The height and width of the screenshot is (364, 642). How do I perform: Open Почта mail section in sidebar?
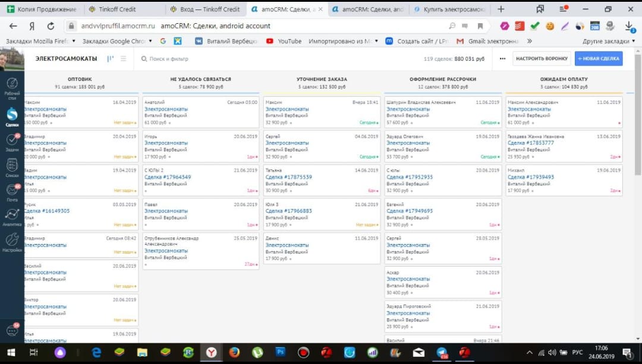[12, 193]
